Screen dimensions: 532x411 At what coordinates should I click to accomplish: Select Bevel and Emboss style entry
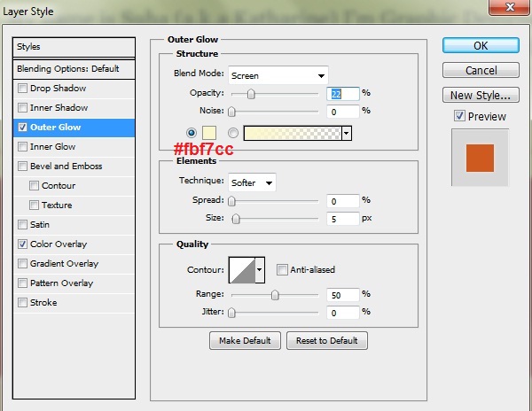(66, 167)
